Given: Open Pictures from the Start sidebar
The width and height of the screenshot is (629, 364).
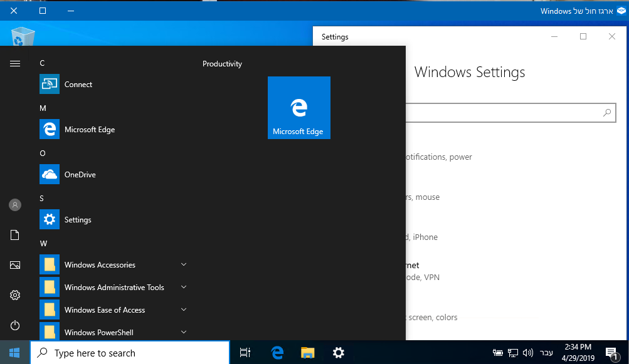Looking at the screenshot, I should coord(15,265).
